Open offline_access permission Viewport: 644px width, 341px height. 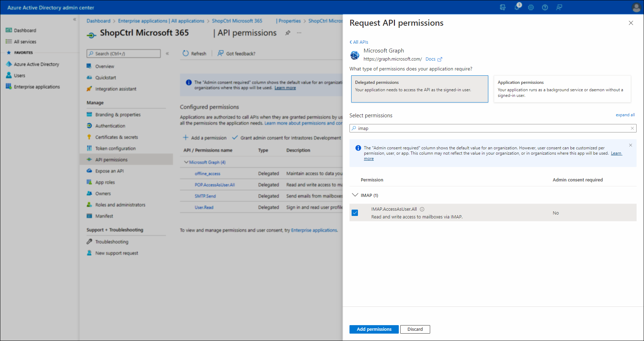click(x=208, y=174)
